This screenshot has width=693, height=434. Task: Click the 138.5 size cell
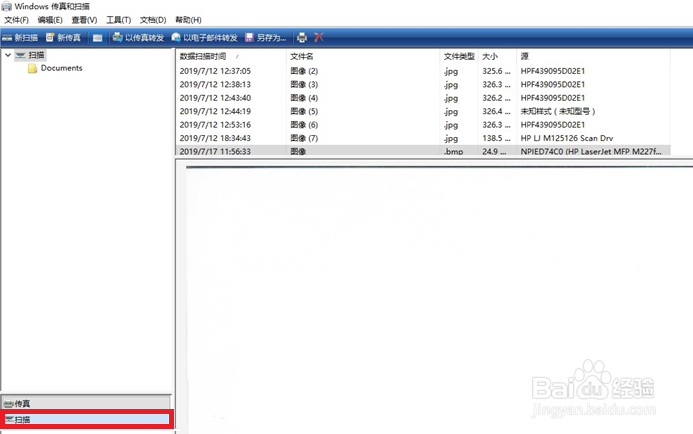(496, 138)
